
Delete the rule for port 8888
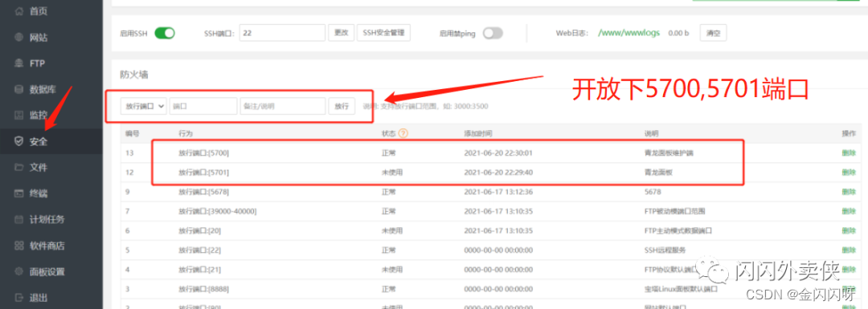[849, 289]
